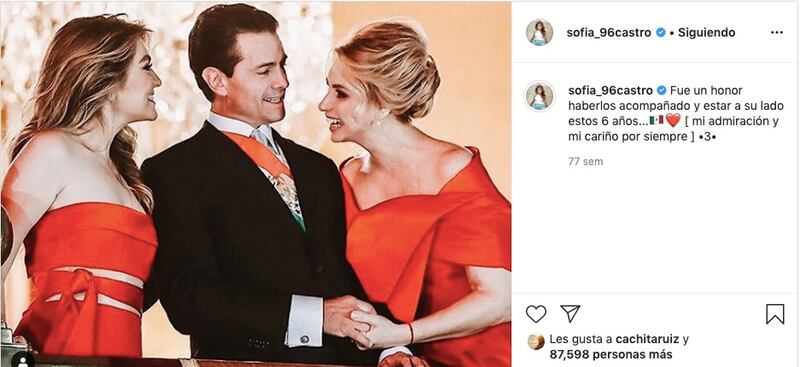Image resolution: width=800 pixels, height=367 pixels.
Task: Share the post via paper plane icon
Action: (570, 313)
